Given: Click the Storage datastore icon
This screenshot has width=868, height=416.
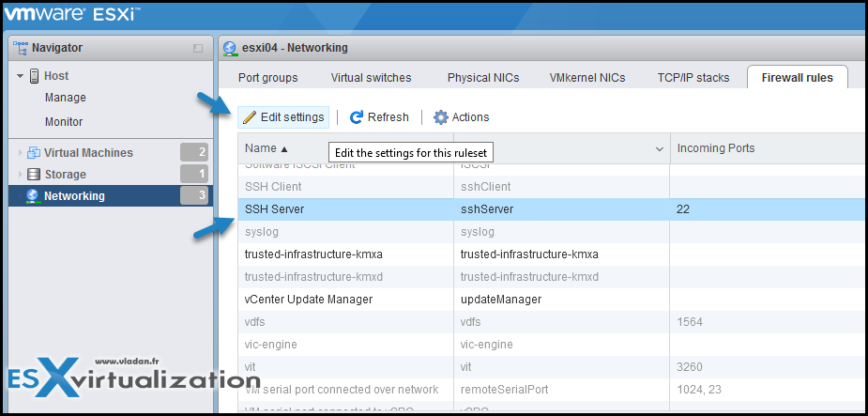Looking at the screenshot, I should 34,175.
